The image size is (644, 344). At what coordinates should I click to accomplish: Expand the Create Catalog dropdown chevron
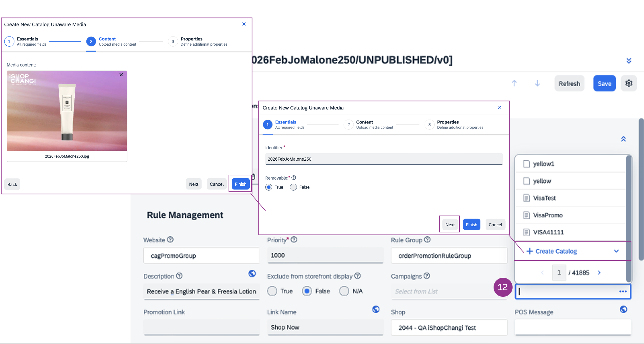[x=616, y=251]
